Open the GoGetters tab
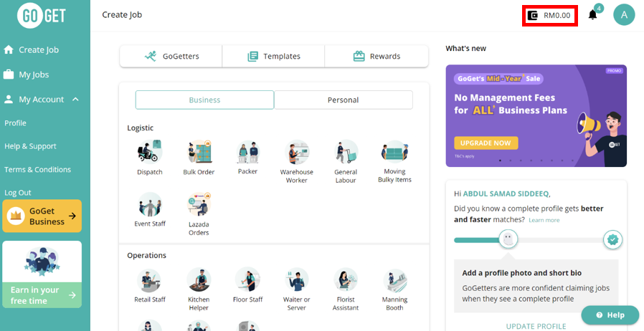 point(171,56)
